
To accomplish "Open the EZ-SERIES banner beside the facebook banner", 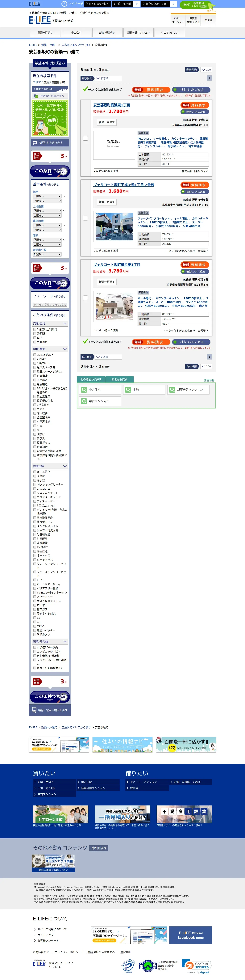I will (x=129, y=935).
